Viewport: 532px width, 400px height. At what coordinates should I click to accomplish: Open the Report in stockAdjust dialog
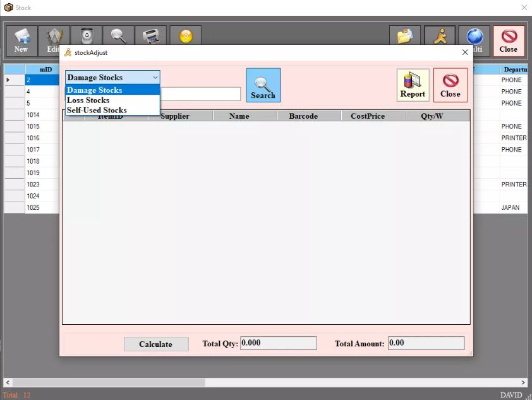(x=413, y=85)
